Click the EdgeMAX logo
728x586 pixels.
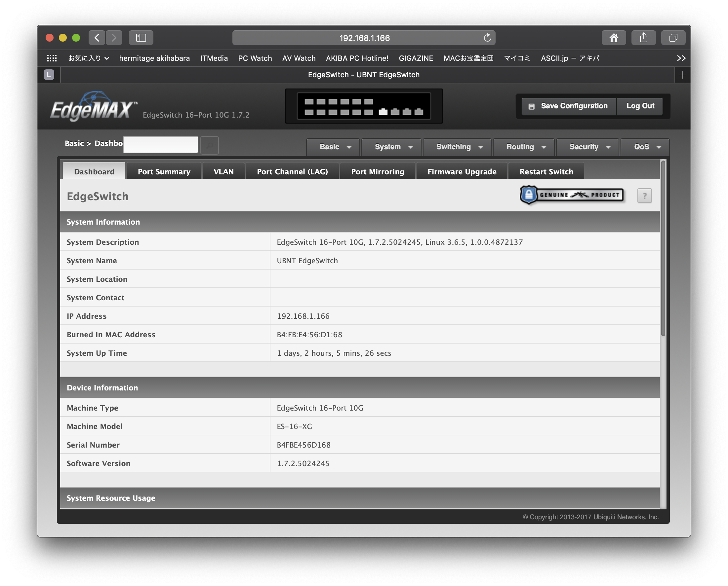click(94, 106)
